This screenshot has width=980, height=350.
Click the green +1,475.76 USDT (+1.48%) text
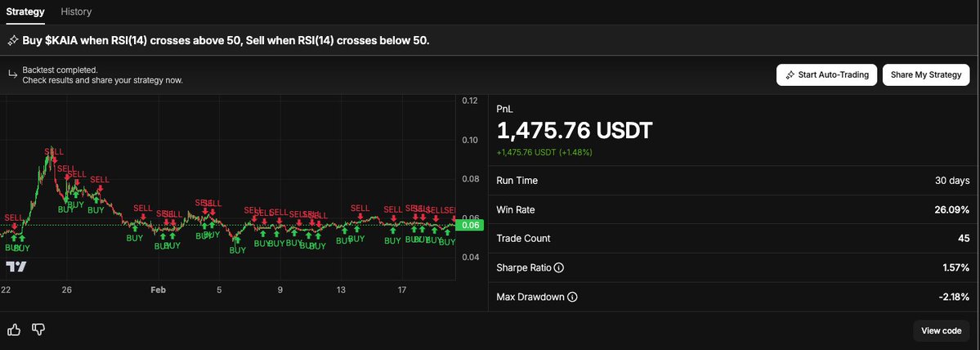(544, 152)
